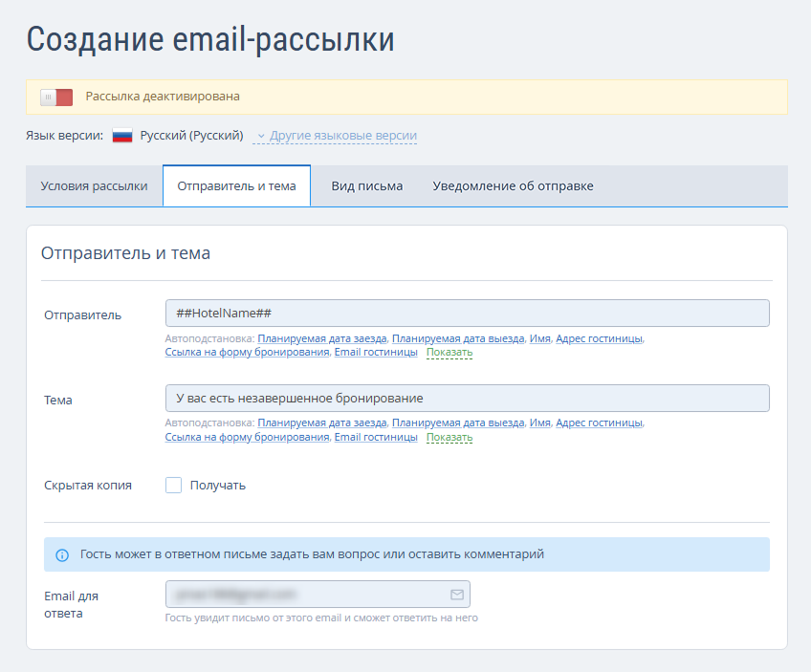Open the Уведомление об отправке tab
The height and width of the screenshot is (672, 811).
513,186
